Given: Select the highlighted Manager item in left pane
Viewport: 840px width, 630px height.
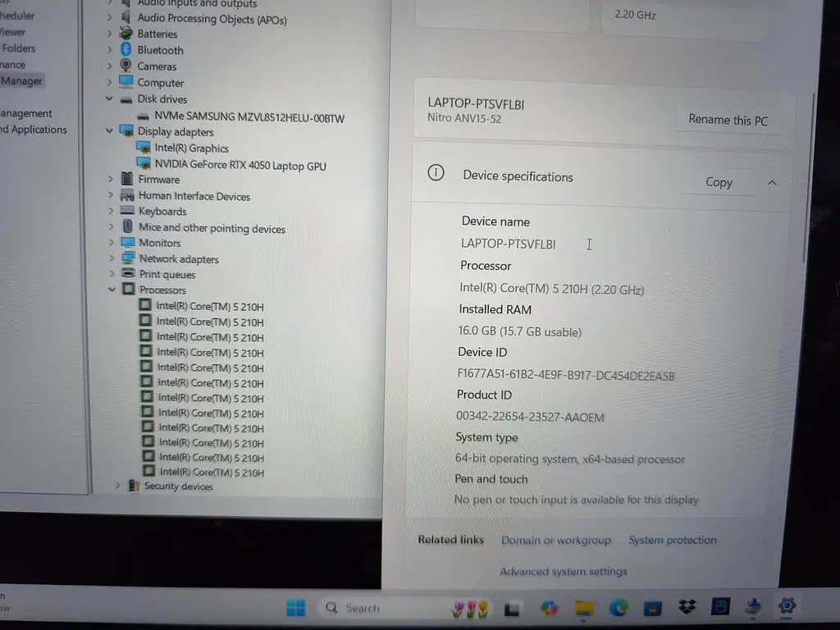Looking at the screenshot, I should [x=21, y=81].
